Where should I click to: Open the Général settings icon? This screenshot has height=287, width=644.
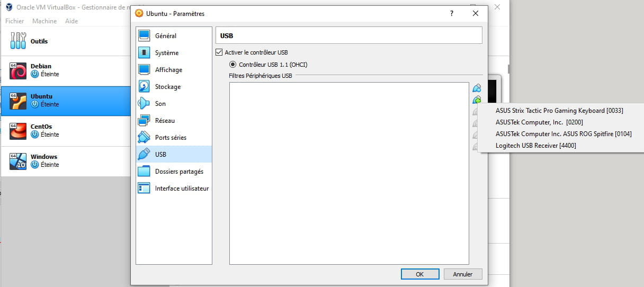point(144,36)
